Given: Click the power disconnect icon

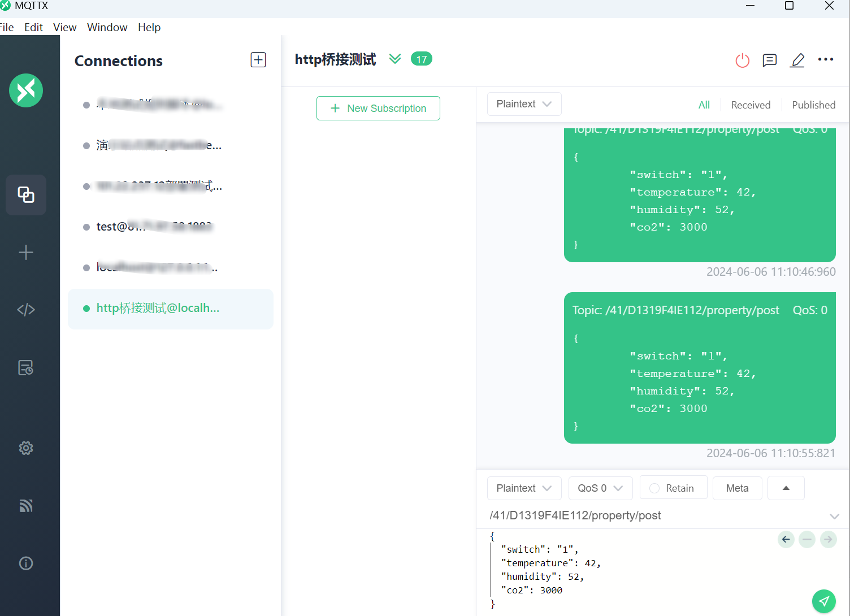Looking at the screenshot, I should 742,60.
